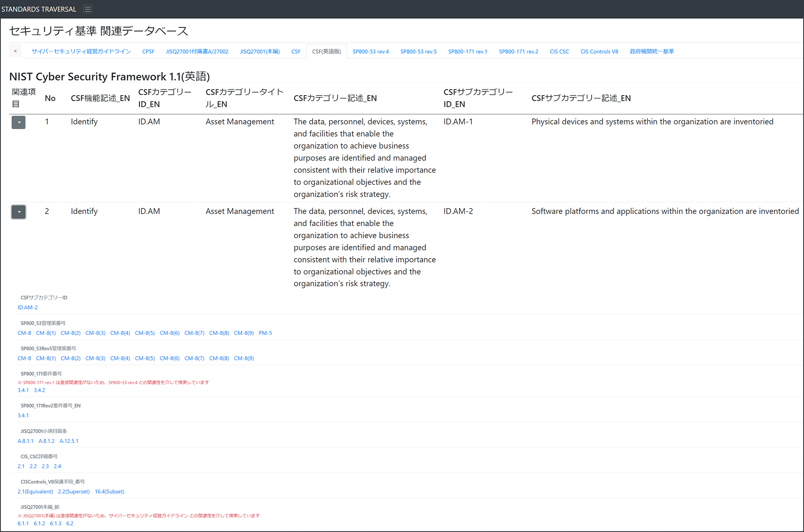
Task: Click the セキュリティ基準 関連データベース page title
Action: [99, 31]
